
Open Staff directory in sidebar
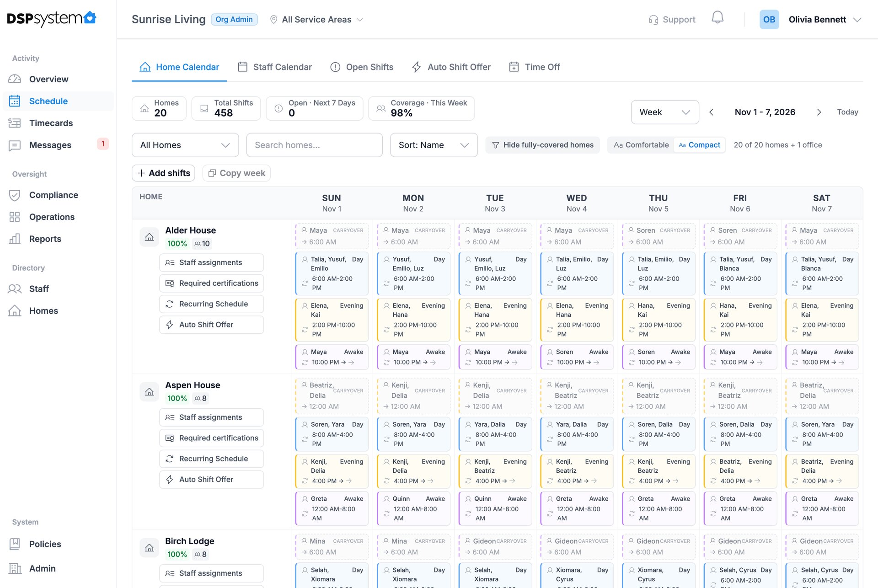(x=59, y=289)
